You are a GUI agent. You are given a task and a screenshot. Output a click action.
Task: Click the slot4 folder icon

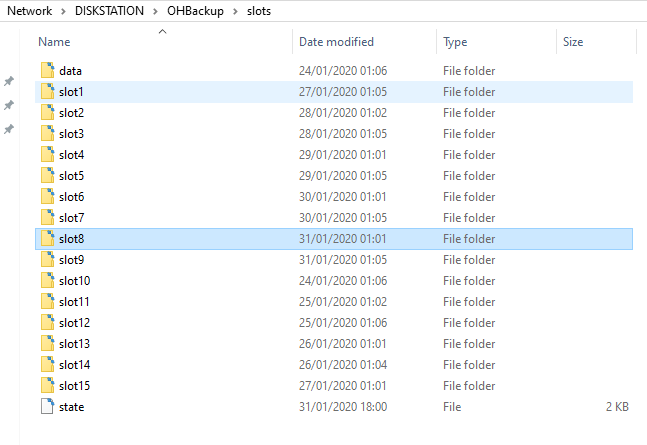point(48,155)
